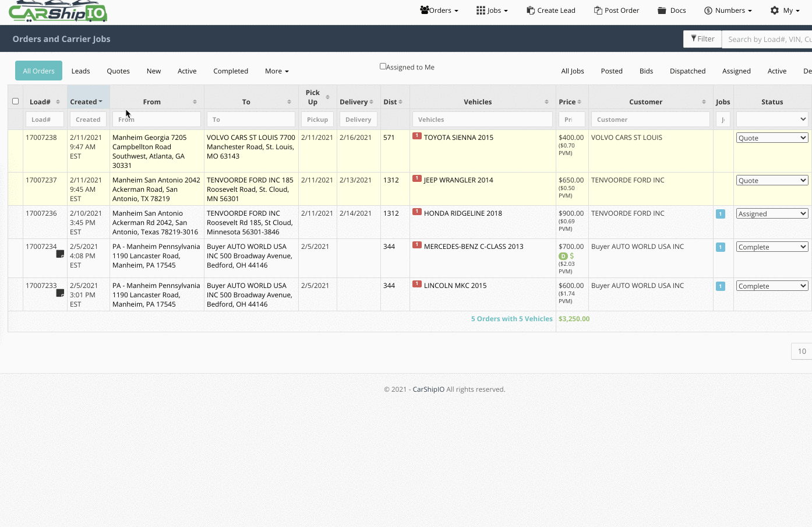The width and height of the screenshot is (812, 527).
Task: Click the Load# filter field
Action: point(45,120)
